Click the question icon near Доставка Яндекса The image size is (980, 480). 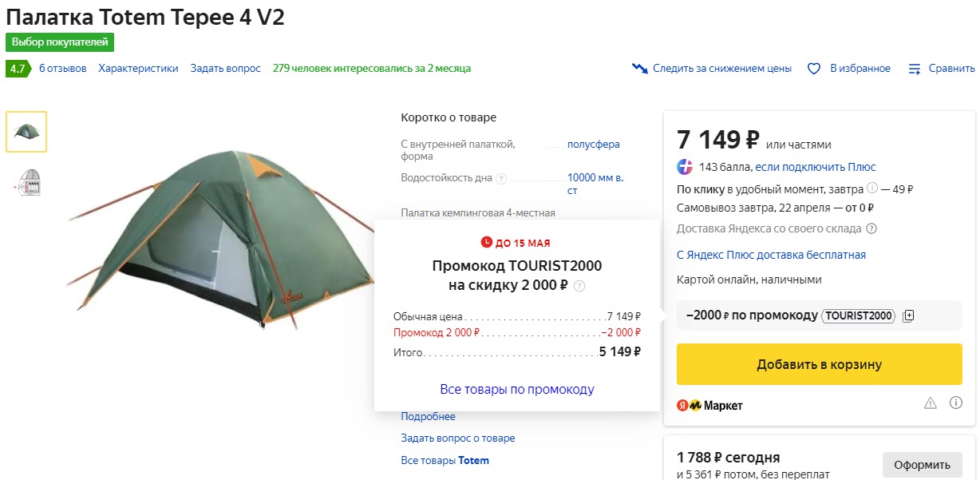coord(871,228)
